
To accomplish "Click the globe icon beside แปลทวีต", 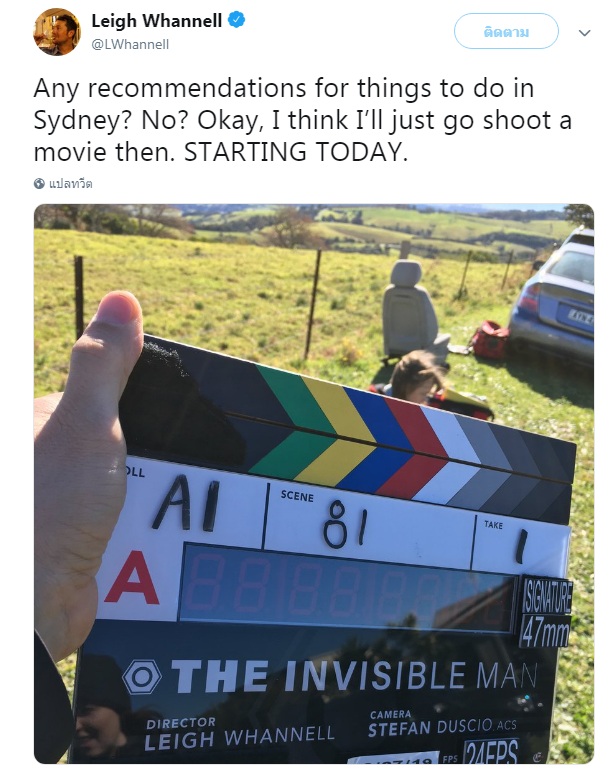I will pos(40,184).
